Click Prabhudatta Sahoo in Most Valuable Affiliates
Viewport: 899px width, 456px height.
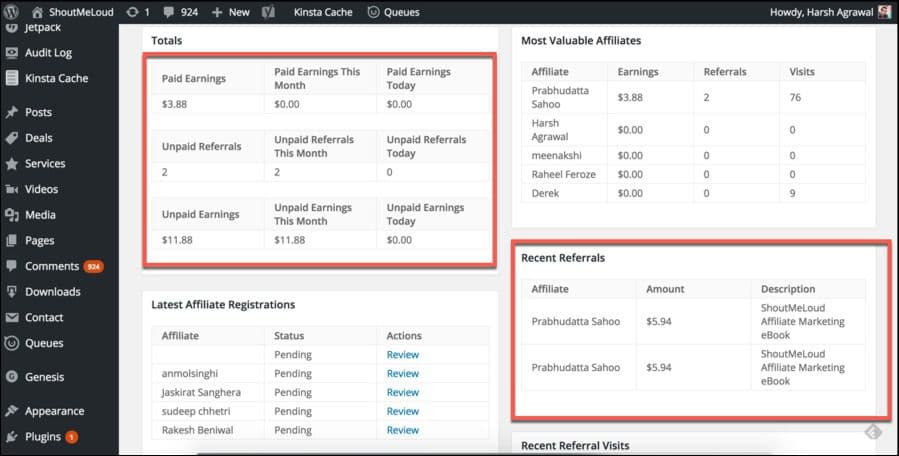pos(560,98)
